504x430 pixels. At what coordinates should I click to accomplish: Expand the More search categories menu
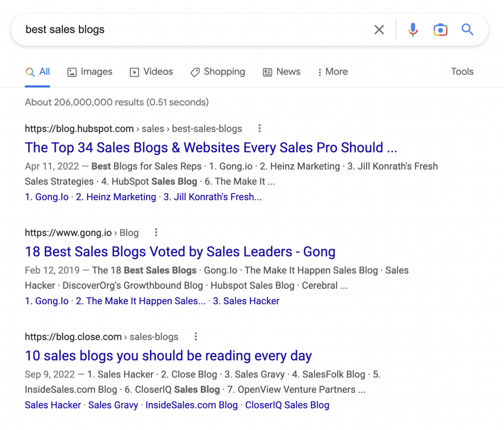click(332, 72)
